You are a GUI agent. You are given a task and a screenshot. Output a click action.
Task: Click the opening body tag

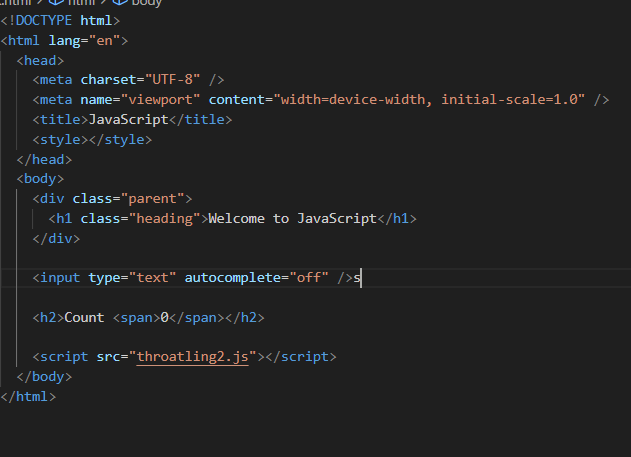[x=40, y=179]
